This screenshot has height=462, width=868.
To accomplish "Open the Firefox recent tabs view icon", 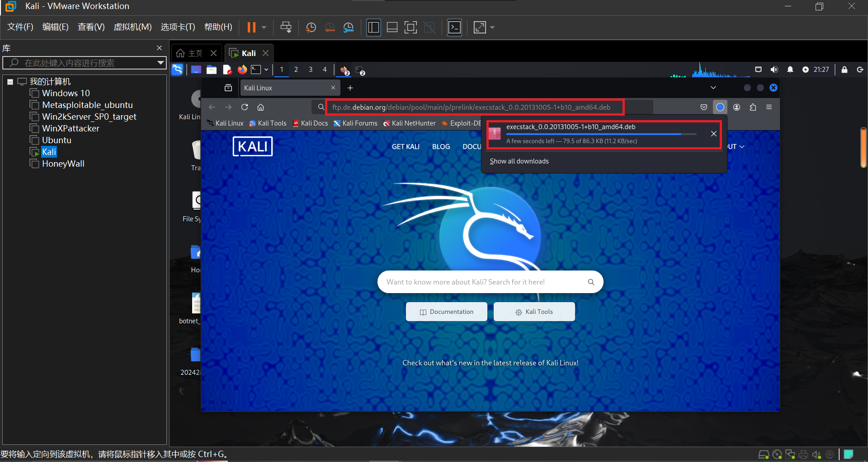I will (228, 88).
